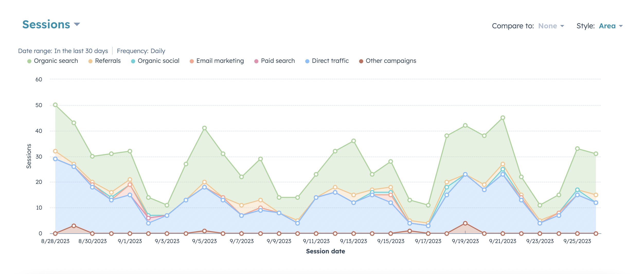Image resolution: width=644 pixels, height=274 pixels.
Task: Open the Sessions metric dropdown
Action: tap(51, 25)
